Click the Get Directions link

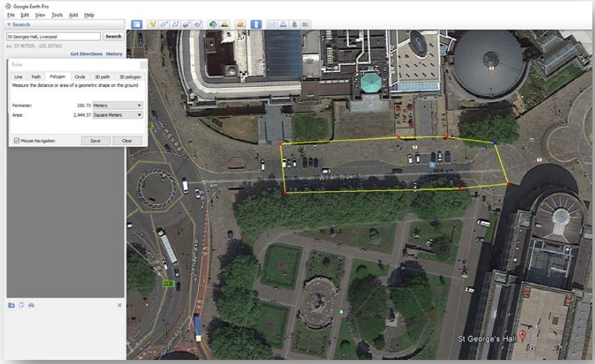pyautogui.click(x=86, y=53)
